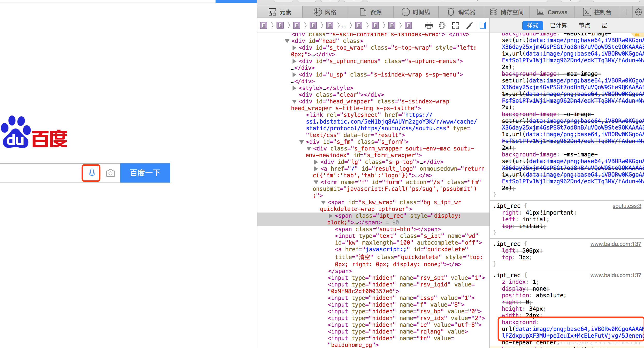644x348 pixels.
Task: Click the grid layout icon in toolbar
Action: 455,25
